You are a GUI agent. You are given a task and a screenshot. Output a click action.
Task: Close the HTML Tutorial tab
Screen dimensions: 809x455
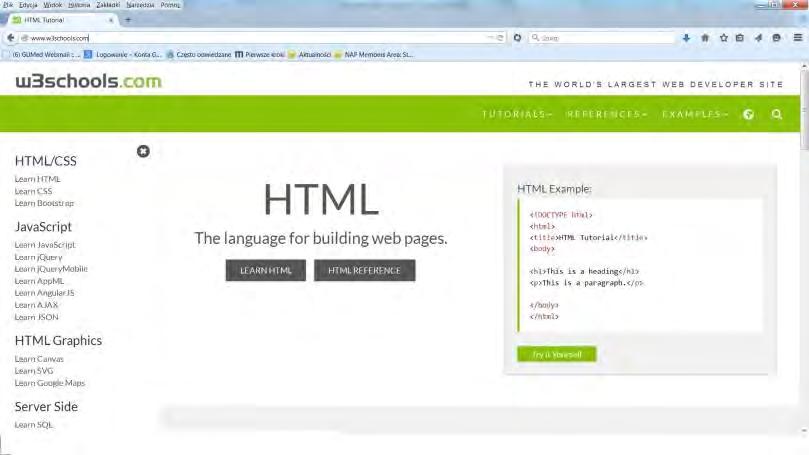point(111,20)
